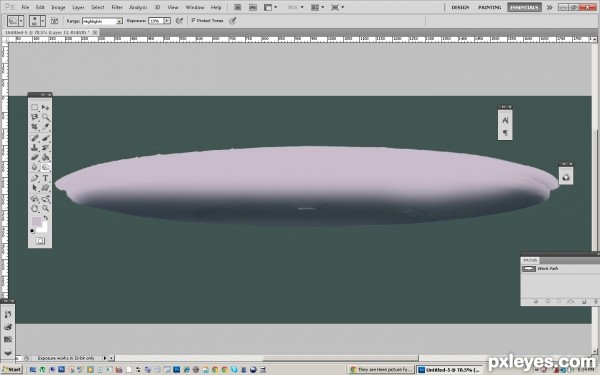
Task: Open the Filter menu
Action: (117, 7)
